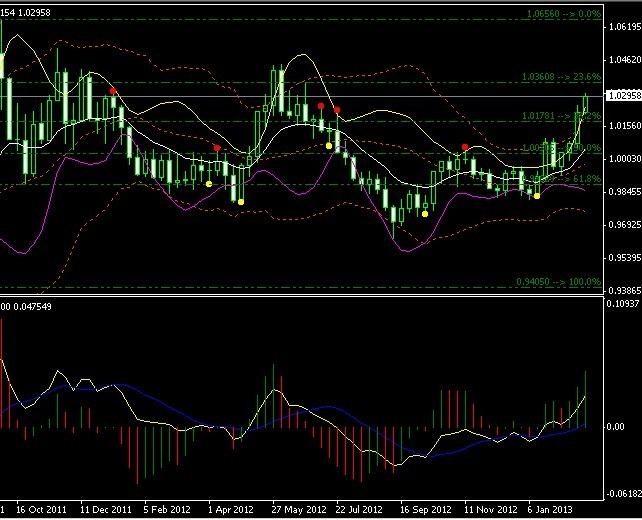Select the yellow signal dot below the September 2012 low

click(x=425, y=214)
